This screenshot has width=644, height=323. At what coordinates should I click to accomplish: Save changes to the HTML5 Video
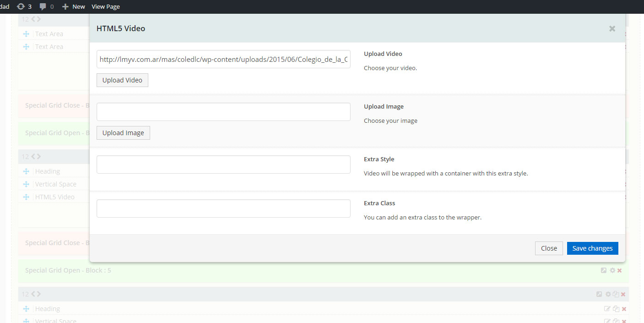pos(592,248)
